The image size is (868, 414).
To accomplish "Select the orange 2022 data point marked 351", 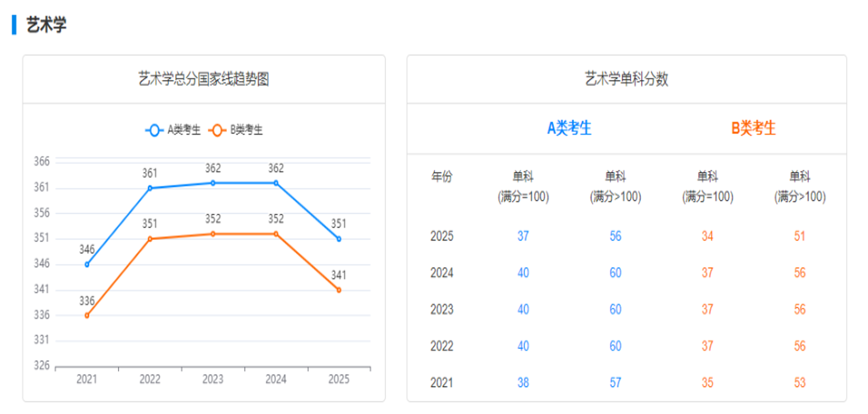I will click(x=150, y=239).
